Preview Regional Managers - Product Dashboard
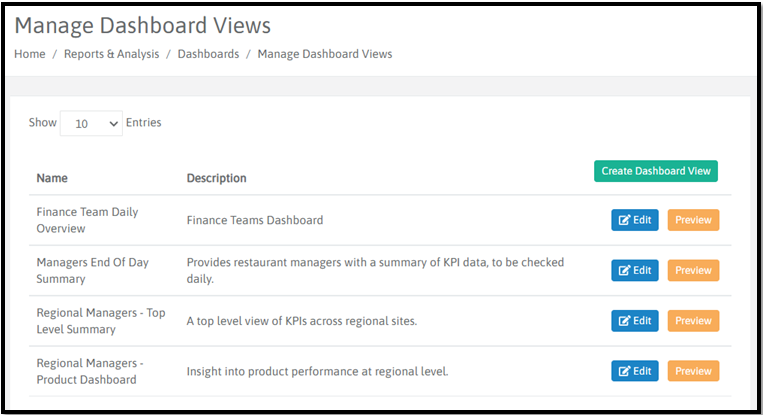The width and height of the screenshot is (763, 415). pyautogui.click(x=693, y=371)
